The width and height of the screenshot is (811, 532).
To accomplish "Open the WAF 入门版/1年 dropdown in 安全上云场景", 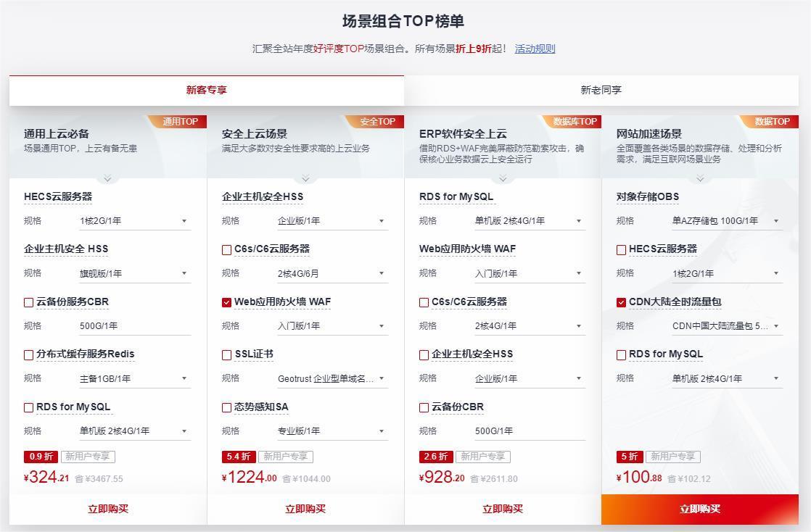I will pos(332,326).
